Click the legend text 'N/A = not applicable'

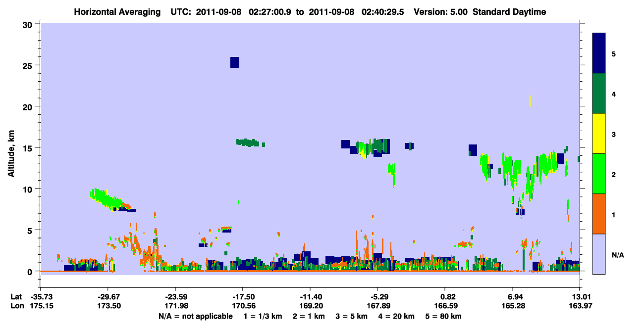[195, 316]
